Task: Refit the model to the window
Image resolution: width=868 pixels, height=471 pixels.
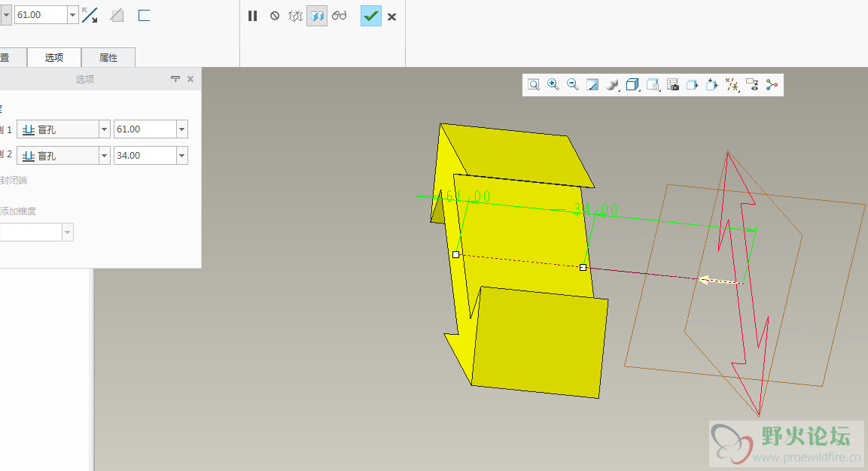Action: click(x=534, y=85)
